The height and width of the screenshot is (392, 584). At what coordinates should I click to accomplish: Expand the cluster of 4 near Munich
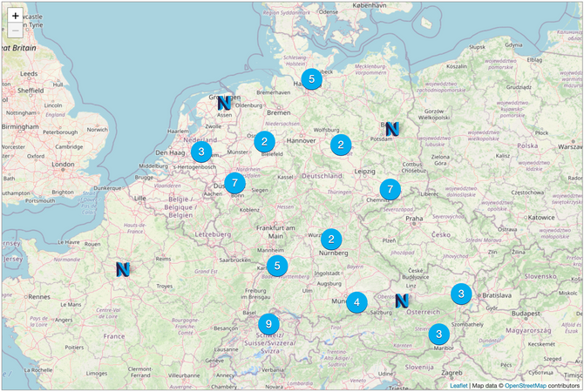tap(357, 303)
